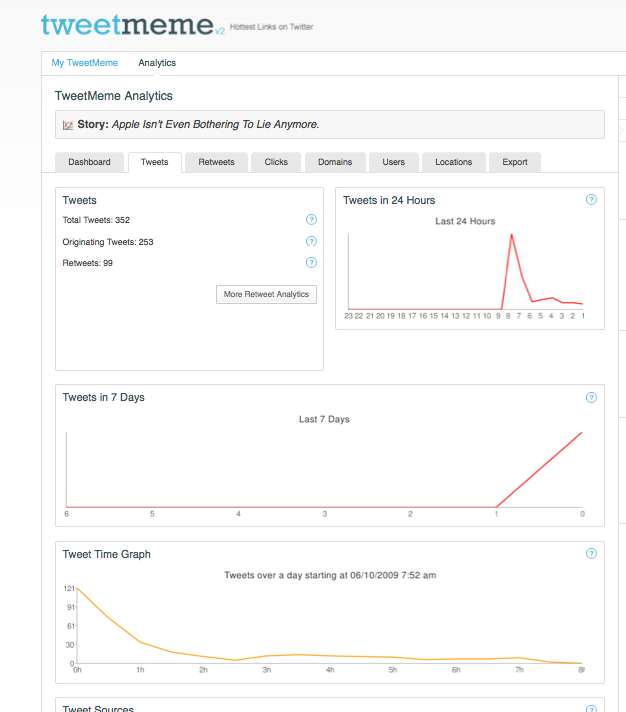Click the story chart icon

point(68,125)
